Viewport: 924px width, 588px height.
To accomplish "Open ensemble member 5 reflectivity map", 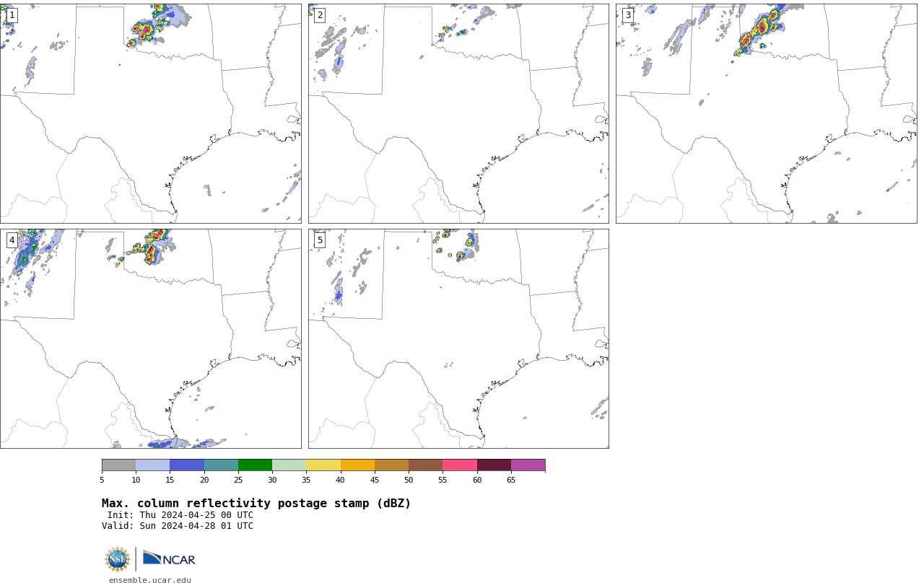I will 458,338.
